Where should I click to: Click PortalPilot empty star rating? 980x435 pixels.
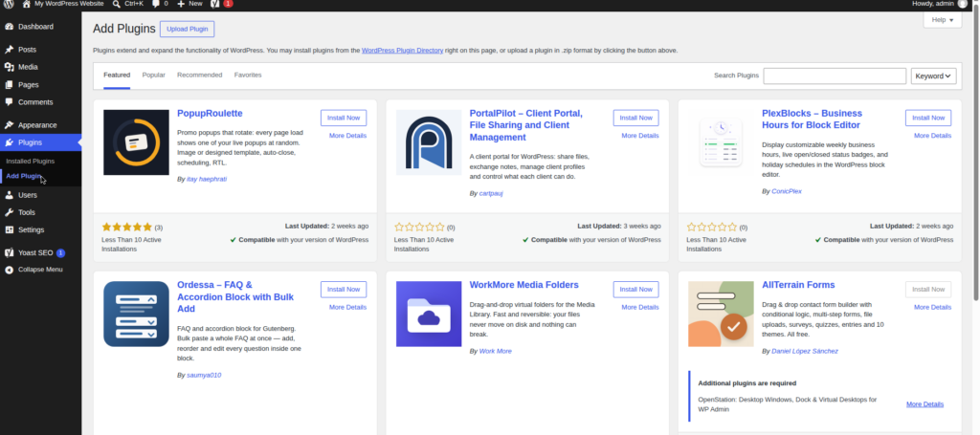click(x=419, y=228)
